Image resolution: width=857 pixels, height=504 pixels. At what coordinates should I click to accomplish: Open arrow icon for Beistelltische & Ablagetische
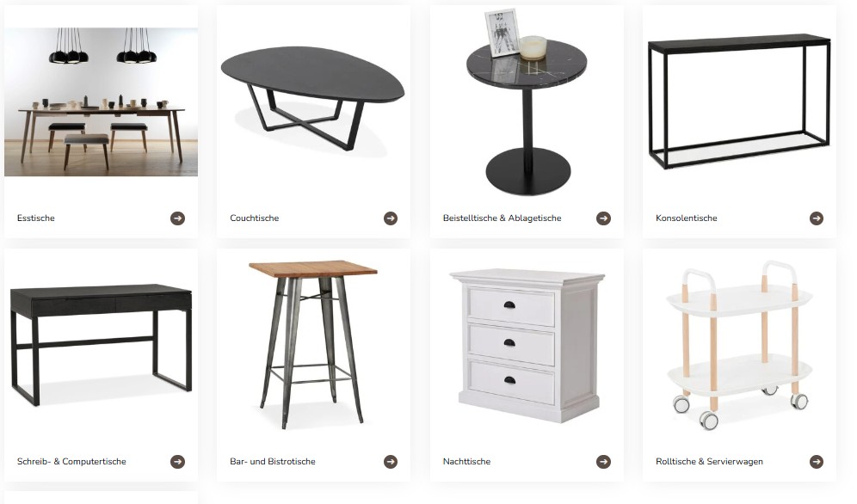[603, 218]
